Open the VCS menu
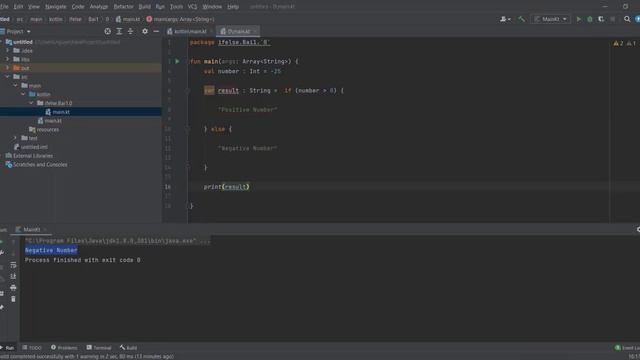 pos(192,7)
